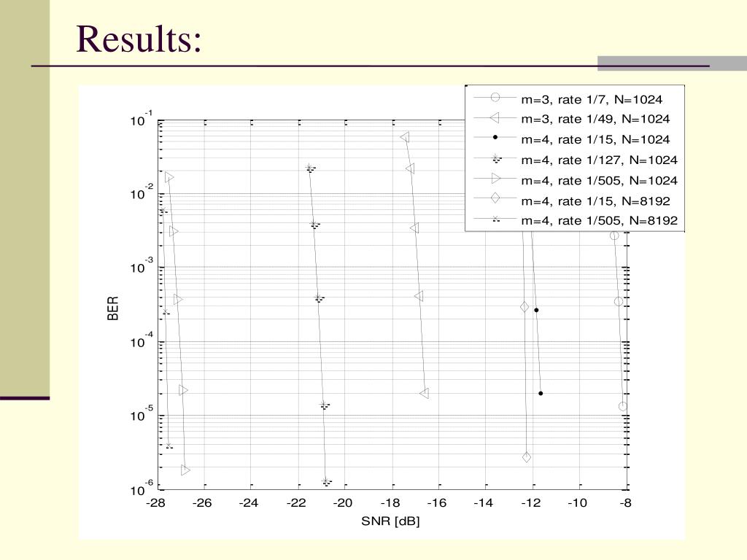Click the x-axis tick label '-10'
This screenshot has height=560, width=747.
pos(578,503)
